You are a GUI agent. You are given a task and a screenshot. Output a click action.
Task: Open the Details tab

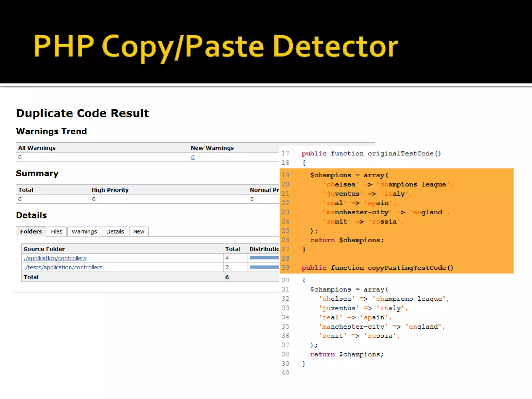(115, 231)
